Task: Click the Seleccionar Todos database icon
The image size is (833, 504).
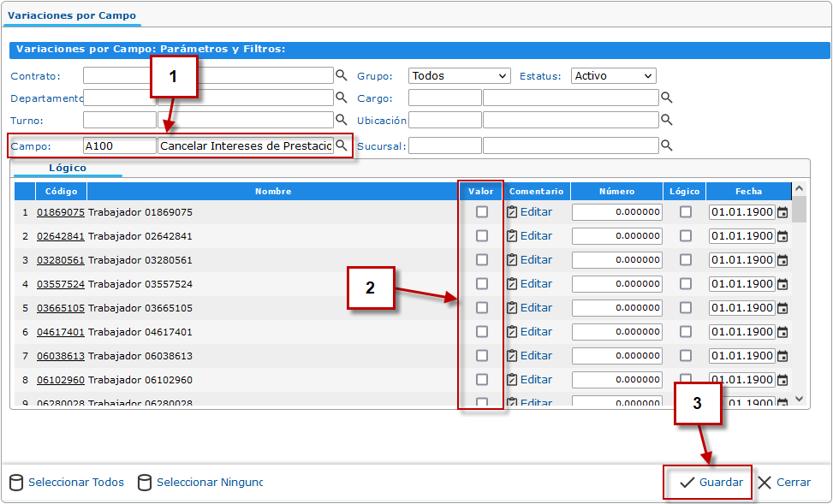Action: pos(16,483)
